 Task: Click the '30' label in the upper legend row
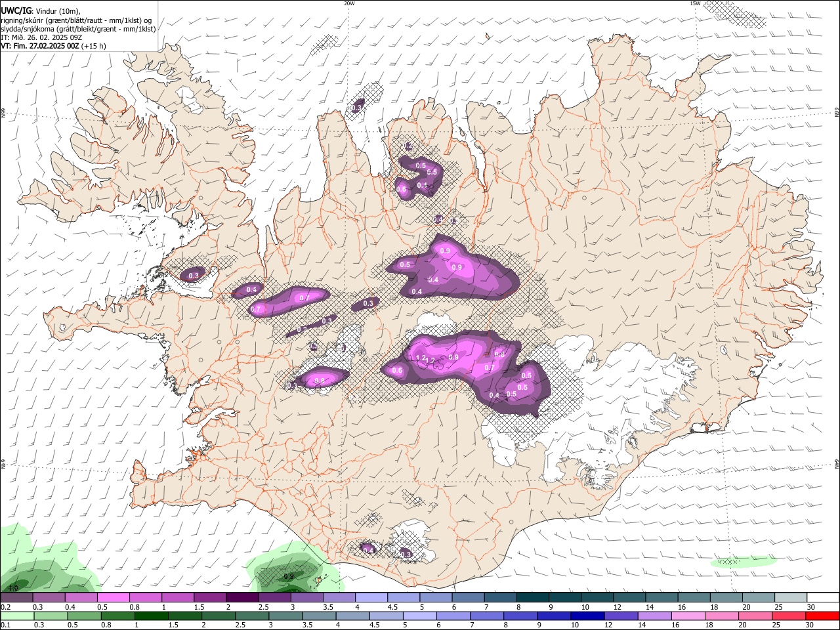810,607
